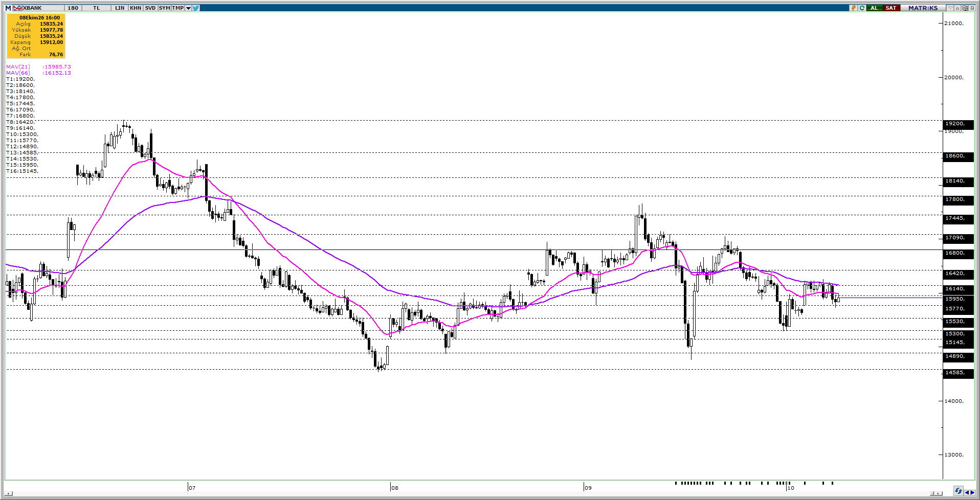Image resolution: width=980 pixels, height=500 pixels.
Task: Click the green AL buy button
Action: pos(875,8)
